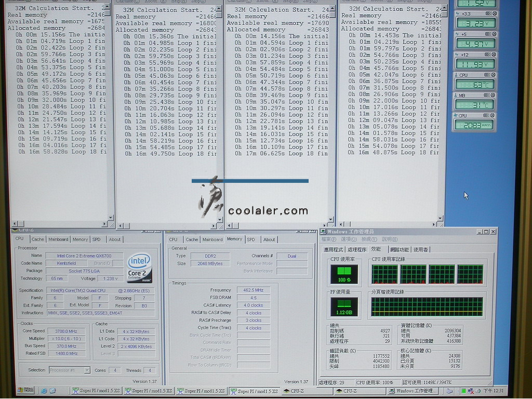The width and height of the screenshot is (532, 399).
Task: Switch to 應用程式 tab in Task Manager
Action: pyautogui.click(x=334, y=250)
